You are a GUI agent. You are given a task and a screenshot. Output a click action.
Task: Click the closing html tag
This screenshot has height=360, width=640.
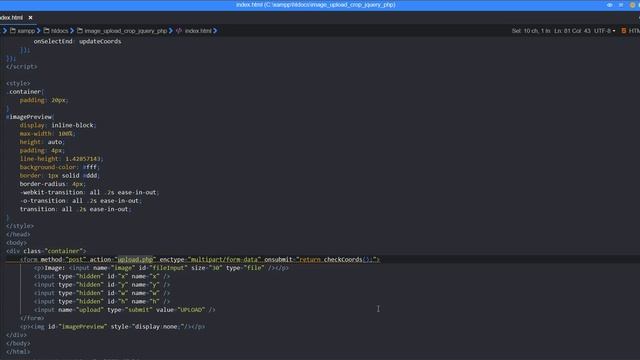click(18, 352)
